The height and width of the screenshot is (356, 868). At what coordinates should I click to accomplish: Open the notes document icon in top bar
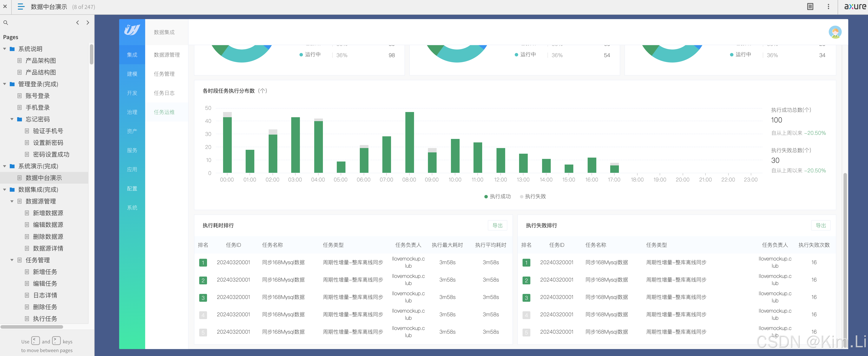tap(810, 7)
